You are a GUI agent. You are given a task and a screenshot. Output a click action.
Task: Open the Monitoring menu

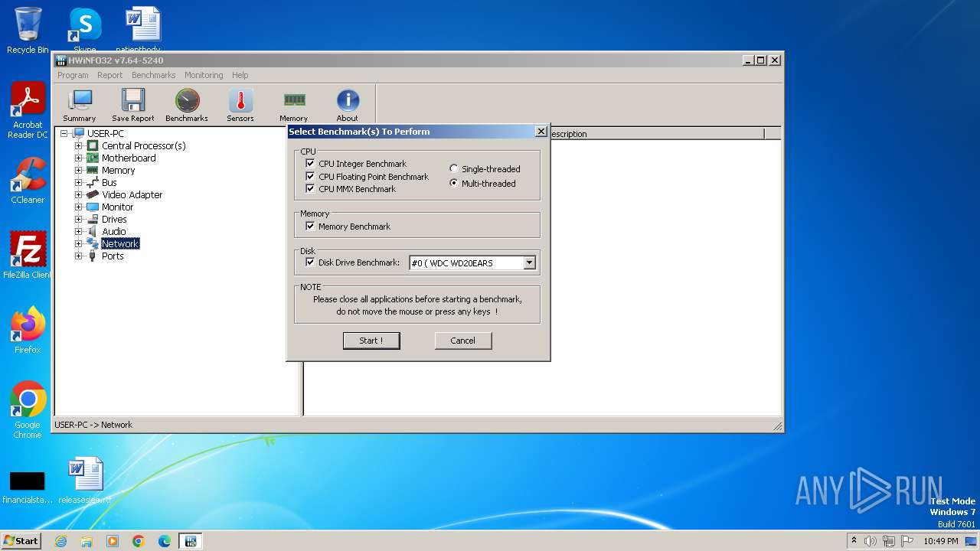(x=204, y=75)
